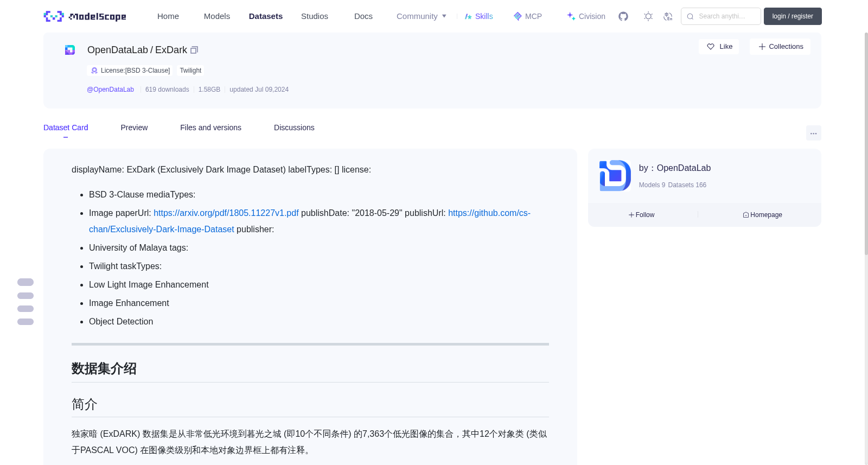The height and width of the screenshot is (465, 868).
Task: Click the 'University of Malaya tags:' item
Action: pyautogui.click(x=138, y=247)
